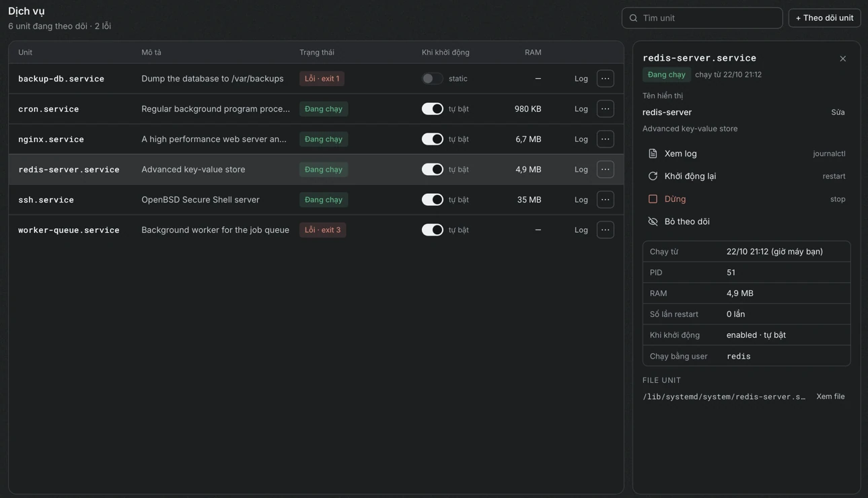Expand the options dropdown for redis-server.service row

605,170
